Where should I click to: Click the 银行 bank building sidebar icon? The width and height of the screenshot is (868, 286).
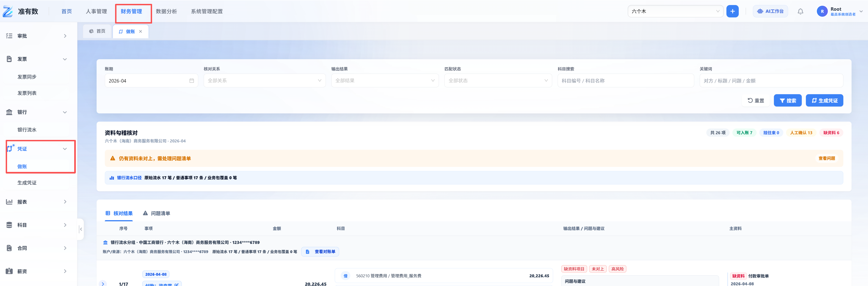coord(9,112)
